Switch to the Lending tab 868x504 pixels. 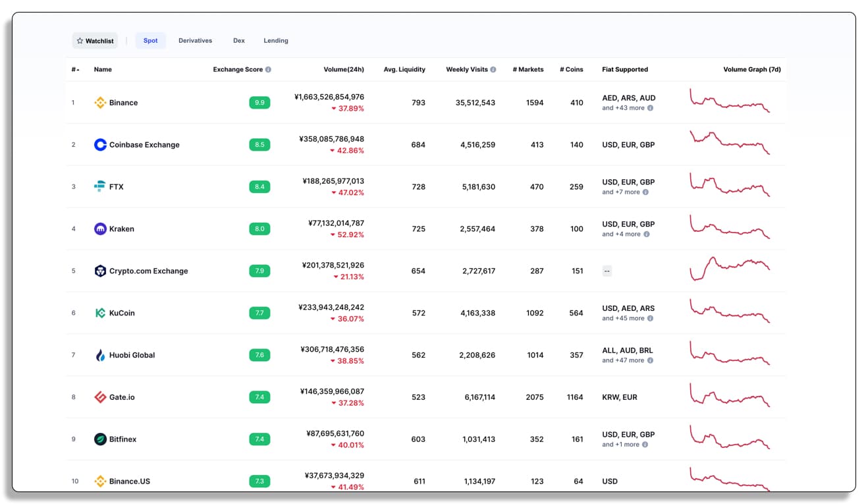(x=276, y=41)
